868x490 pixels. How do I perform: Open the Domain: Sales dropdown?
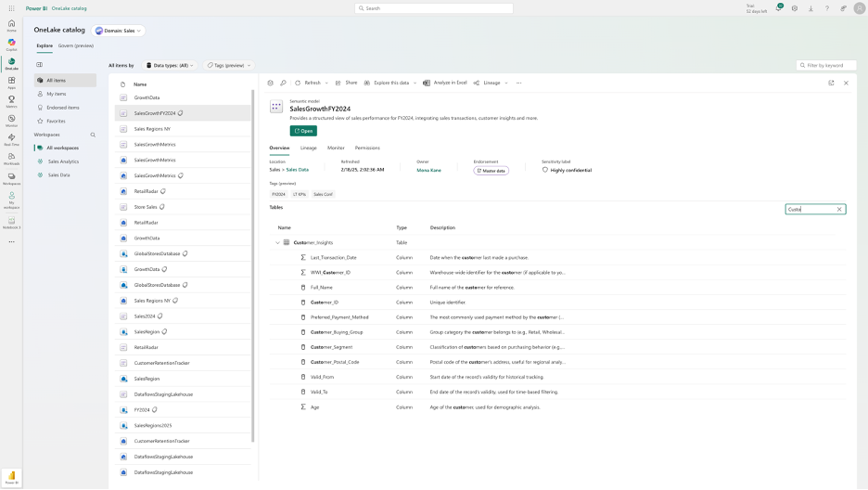pyautogui.click(x=119, y=31)
